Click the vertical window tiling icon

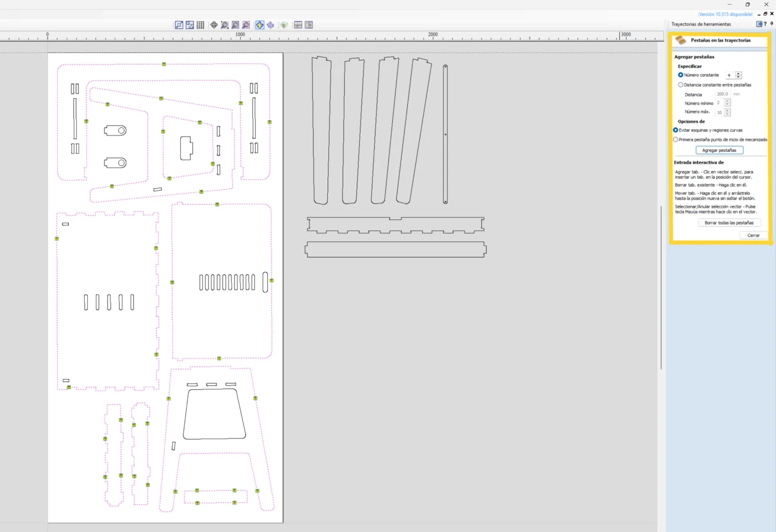click(x=308, y=25)
